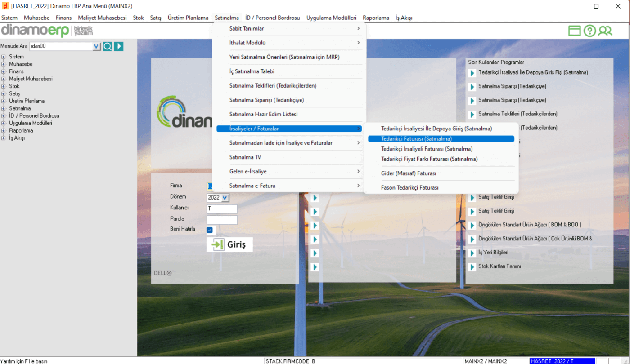The height and width of the screenshot is (364, 630).
Task: Open the Sistem menu in menu bar
Action: click(x=9, y=18)
